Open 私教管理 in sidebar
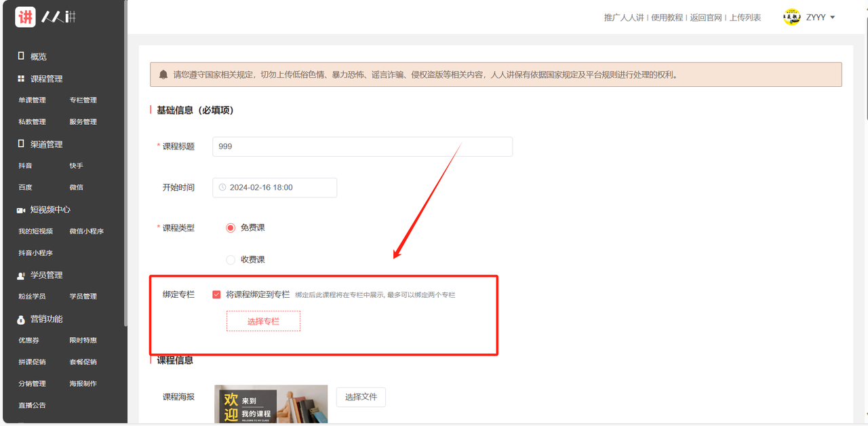Viewport: 868px width, 426px height. tap(32, 122)
